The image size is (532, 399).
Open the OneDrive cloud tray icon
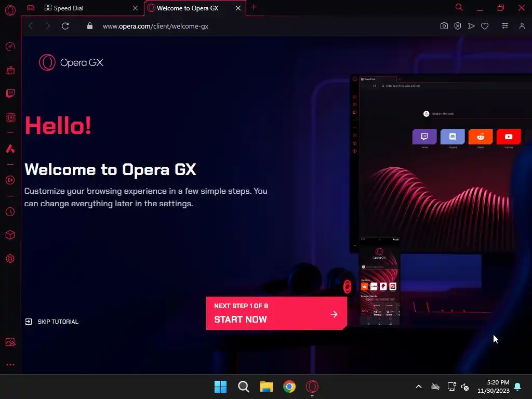coord(435,387)
